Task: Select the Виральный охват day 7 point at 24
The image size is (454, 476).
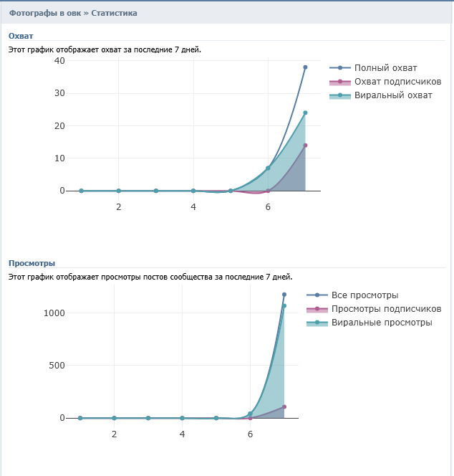Action: 305,113
